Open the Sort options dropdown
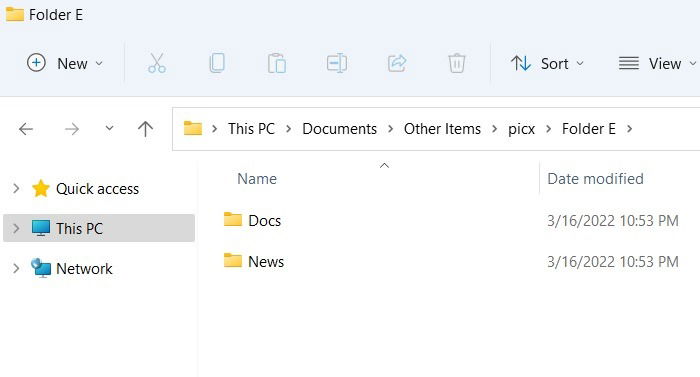The height and width of the screenshot is (377, 700). (547, 63)
